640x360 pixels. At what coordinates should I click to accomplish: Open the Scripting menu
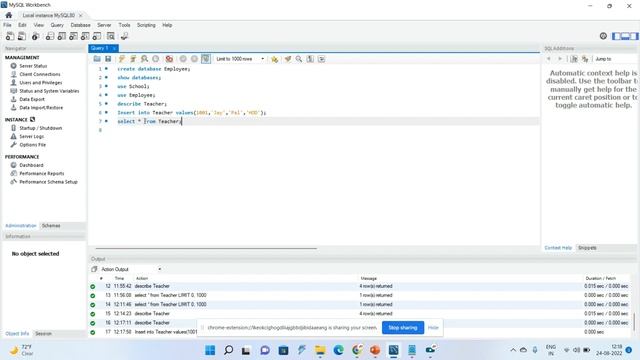pos(146,25)
